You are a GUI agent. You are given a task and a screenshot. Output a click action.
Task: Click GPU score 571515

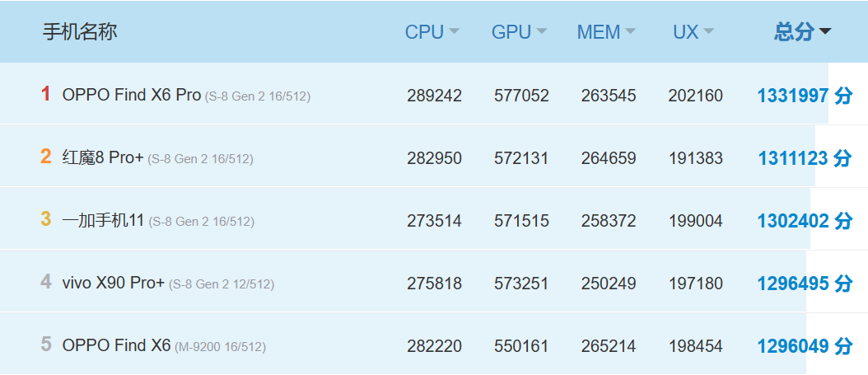[521, 221]
